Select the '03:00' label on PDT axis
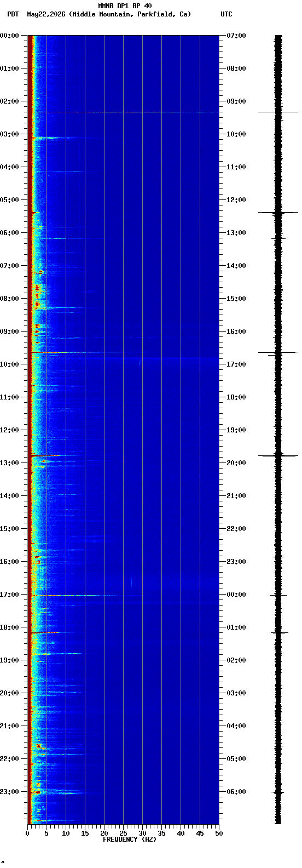The height and width of the screenshot is (868, 302). (10, 134)
